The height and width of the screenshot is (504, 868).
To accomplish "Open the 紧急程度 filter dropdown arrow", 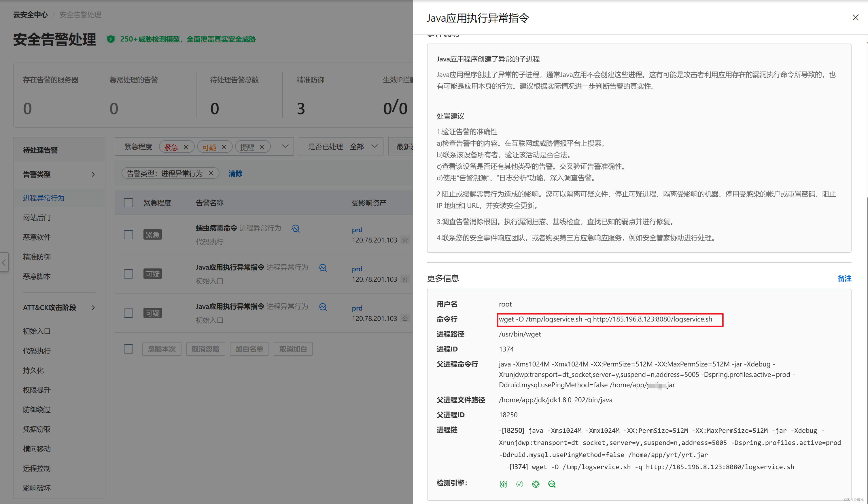I will (x=285, y=146).
